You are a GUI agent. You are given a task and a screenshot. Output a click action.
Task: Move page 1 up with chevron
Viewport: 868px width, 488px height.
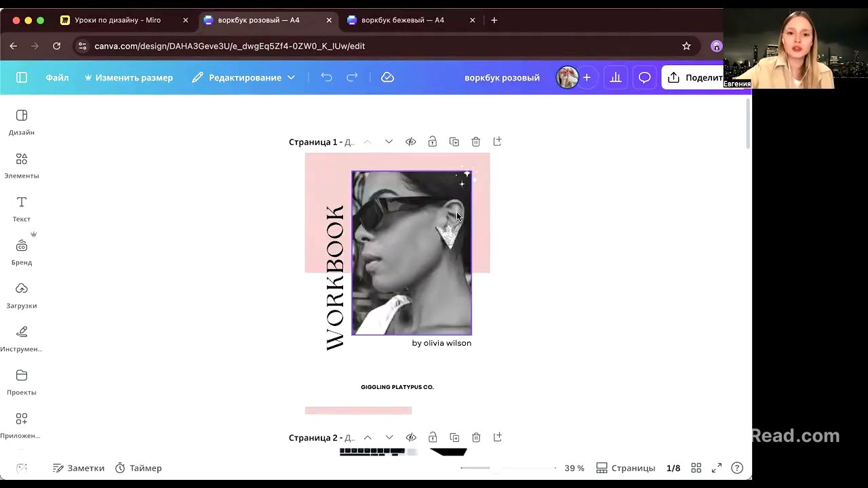pos(368,142)
